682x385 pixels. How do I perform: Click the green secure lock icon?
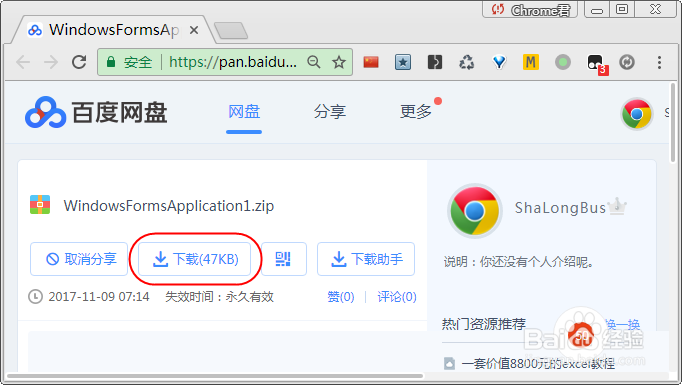coord(111,62)
